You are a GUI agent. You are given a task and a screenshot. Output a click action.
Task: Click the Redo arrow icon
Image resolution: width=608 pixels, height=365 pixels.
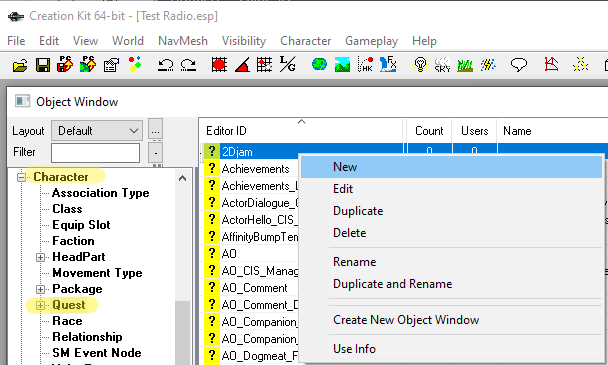[188, 65]
